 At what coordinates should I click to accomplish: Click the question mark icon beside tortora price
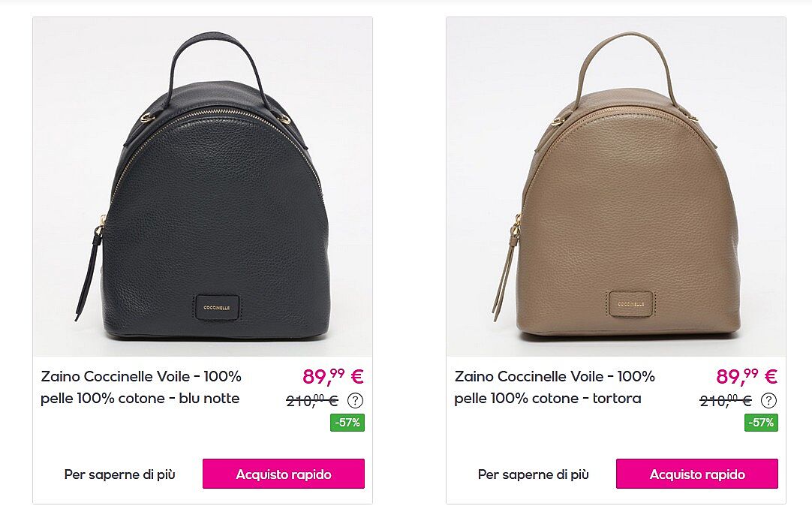[x=769, y=400]
